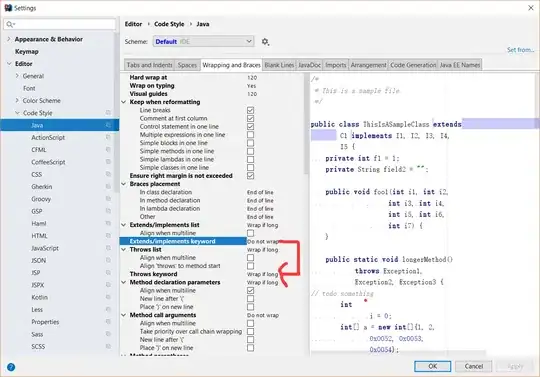Collapse the Braces placement group
Image resolution: width=540 pixels, height=377 pixels.
(x=124, y=184)
